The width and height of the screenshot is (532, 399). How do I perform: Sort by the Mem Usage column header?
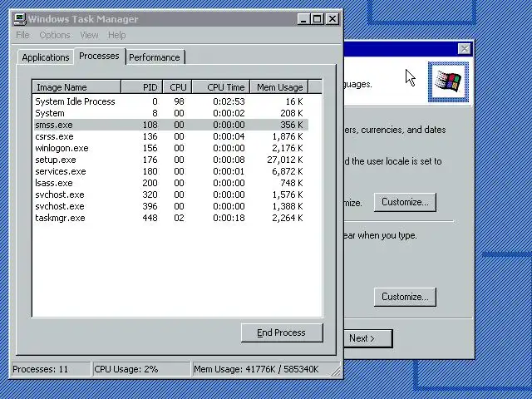pos(279,87)
